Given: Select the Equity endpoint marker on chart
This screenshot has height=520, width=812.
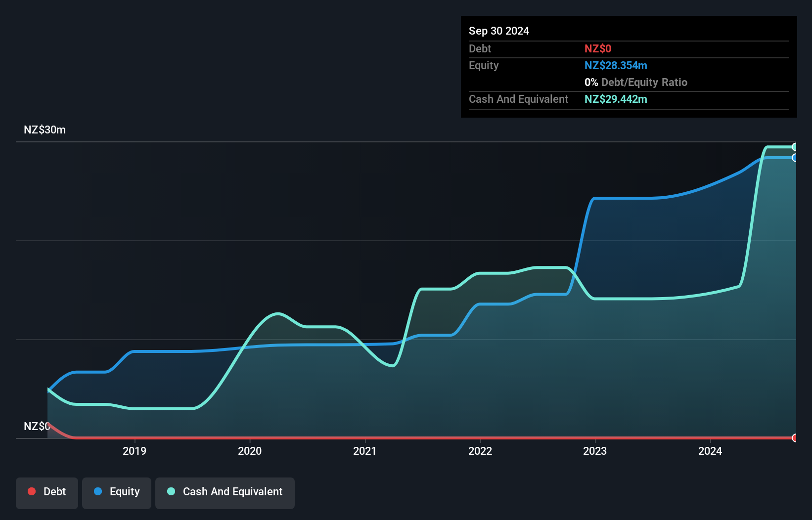Looking at the screenshot, I should (x=795, y=158).
